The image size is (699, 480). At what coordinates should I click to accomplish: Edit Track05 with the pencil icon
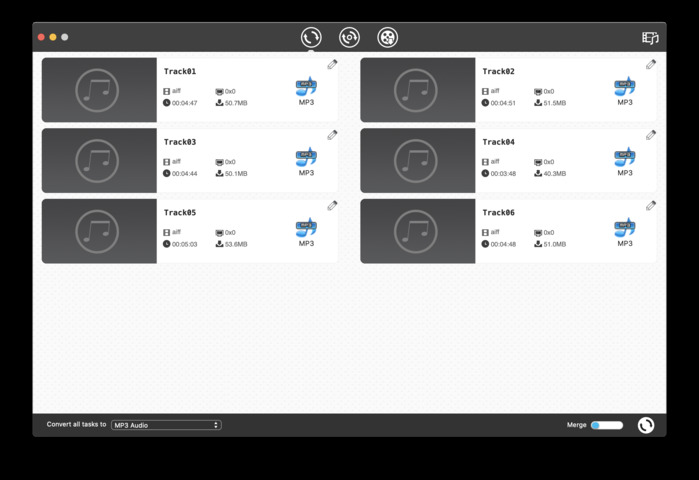point(332,205)
